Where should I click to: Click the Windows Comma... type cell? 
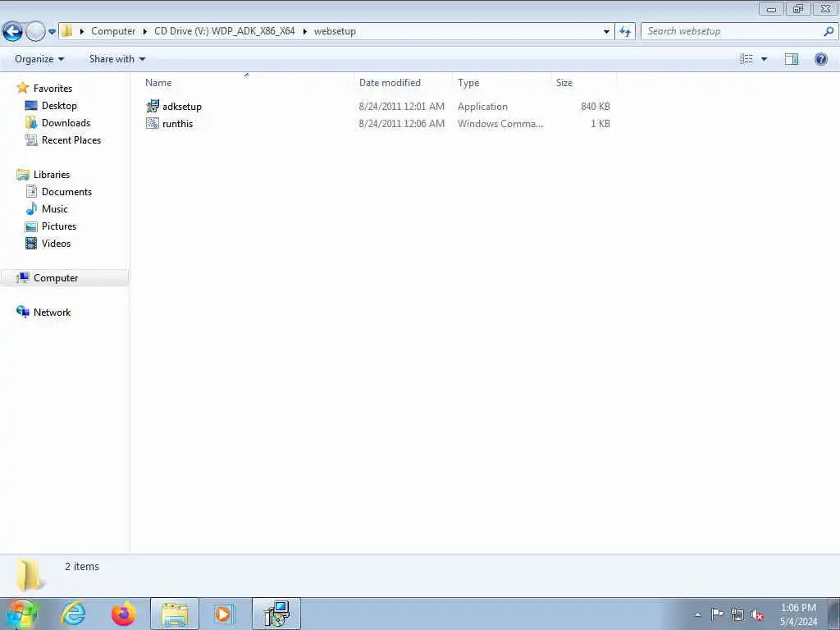pyautogui.click(x=500, y=123)
